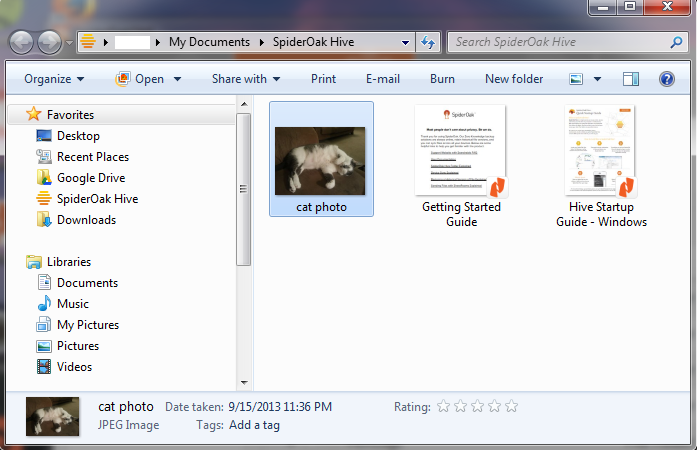Click the Help question mark icon
The width and height of the screenshot is (697, 450).
click(667, 79)
